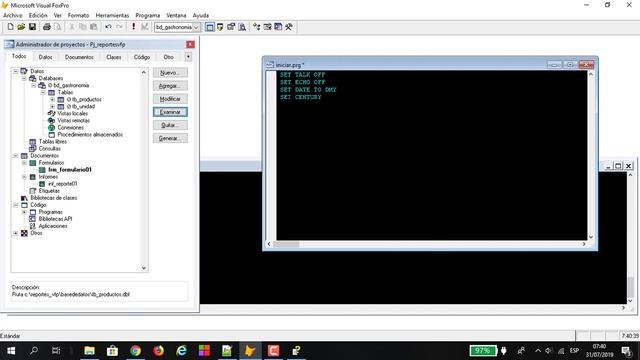Screen dimensions: 640x360
Task: Select Bibliotecas de clases tree item
Action: coord(54,198)
